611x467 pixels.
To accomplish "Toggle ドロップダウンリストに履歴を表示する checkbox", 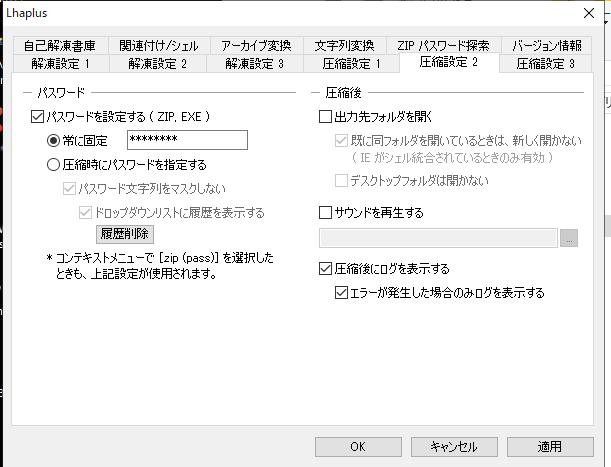I will (x=85, y=213).
